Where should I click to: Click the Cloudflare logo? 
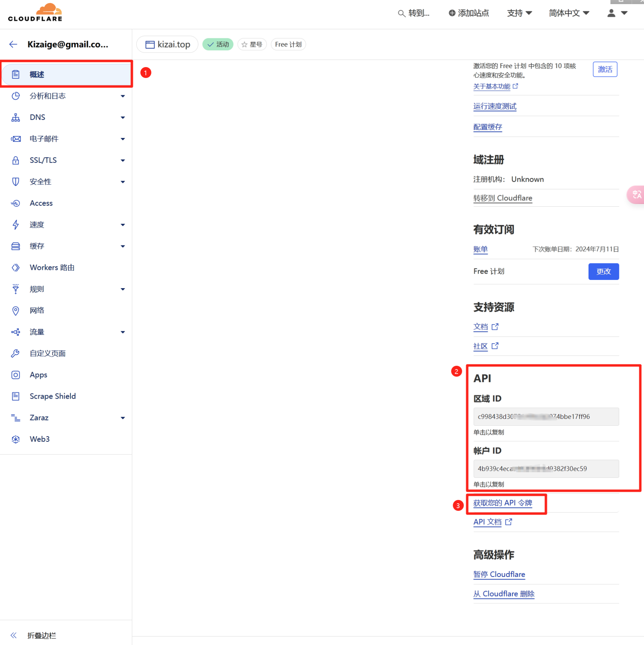(x=35, y=13)
